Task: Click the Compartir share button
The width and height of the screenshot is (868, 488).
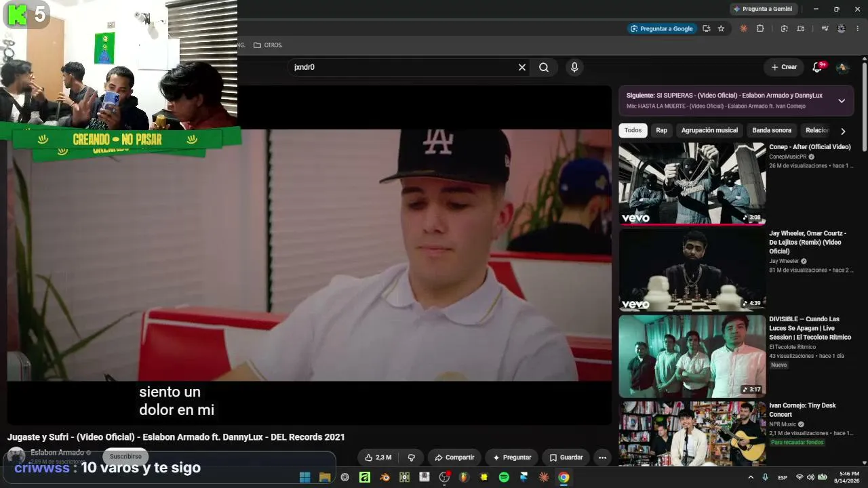Action: tap(454, 457)
